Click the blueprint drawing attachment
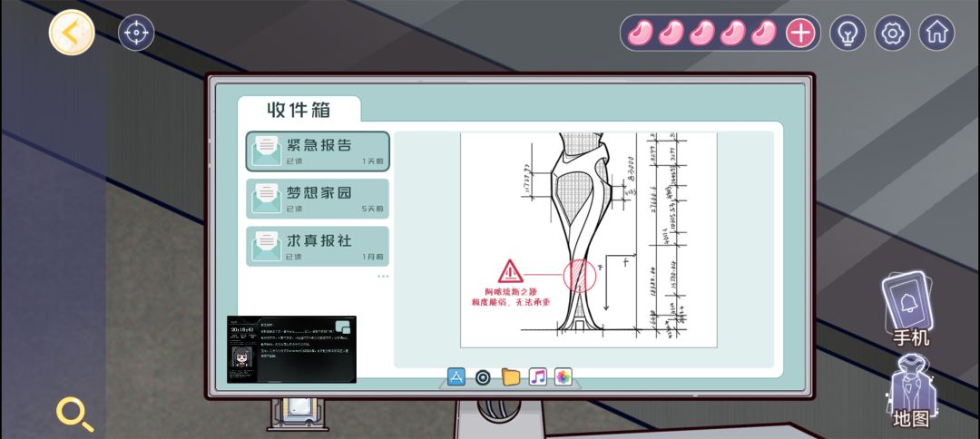 click(589, 239)
